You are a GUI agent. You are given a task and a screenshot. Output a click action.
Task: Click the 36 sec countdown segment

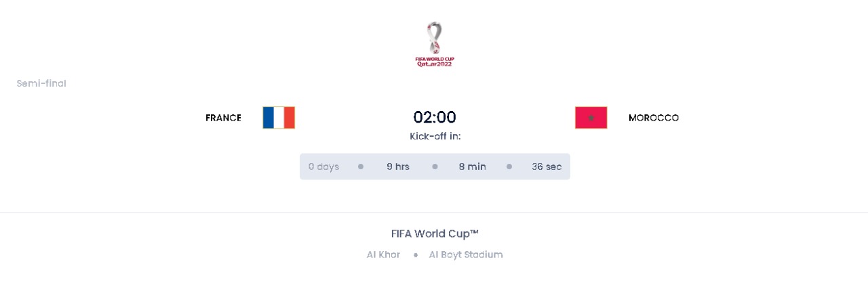(547, 167)
